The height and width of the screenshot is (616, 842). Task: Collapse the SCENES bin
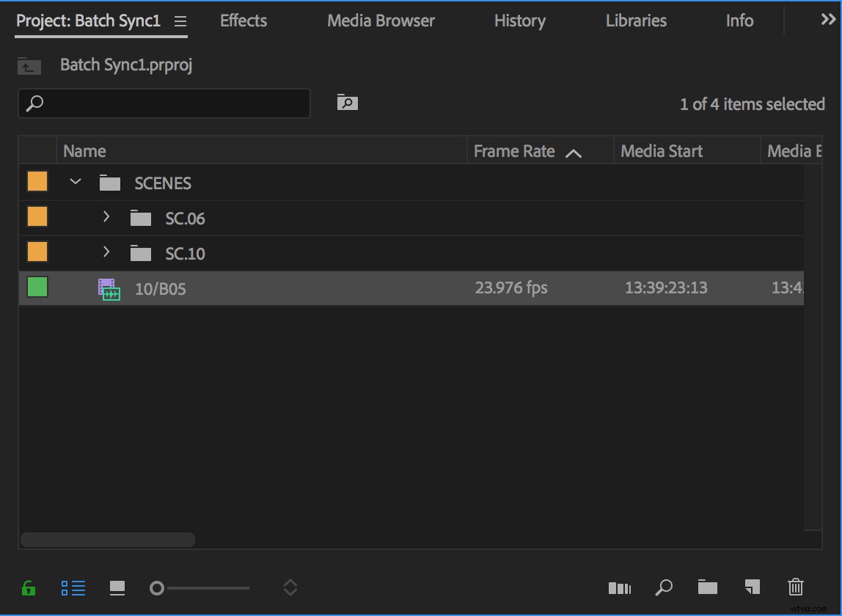pos(75,181)
